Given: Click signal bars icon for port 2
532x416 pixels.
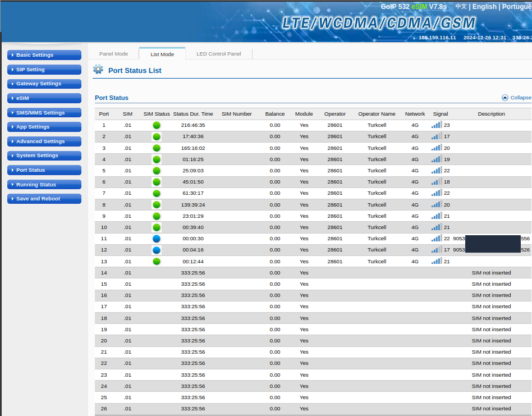Looking at the screenshot, I should (437, 136).
